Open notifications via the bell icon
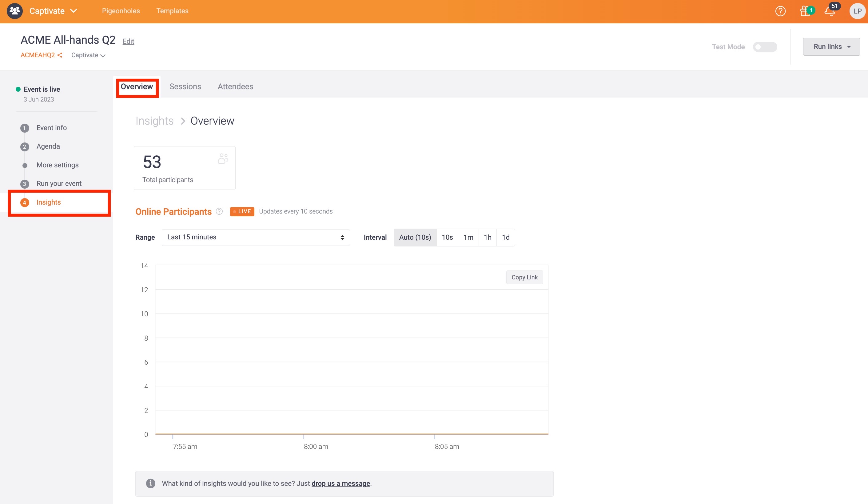The height and width of the screenshot is (504, 868). (x=830, y=12)
